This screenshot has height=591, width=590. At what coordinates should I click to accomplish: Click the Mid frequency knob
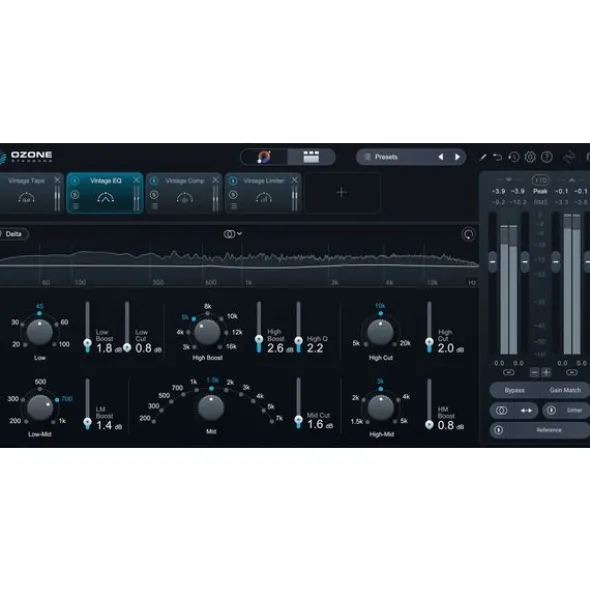[211, 408]
